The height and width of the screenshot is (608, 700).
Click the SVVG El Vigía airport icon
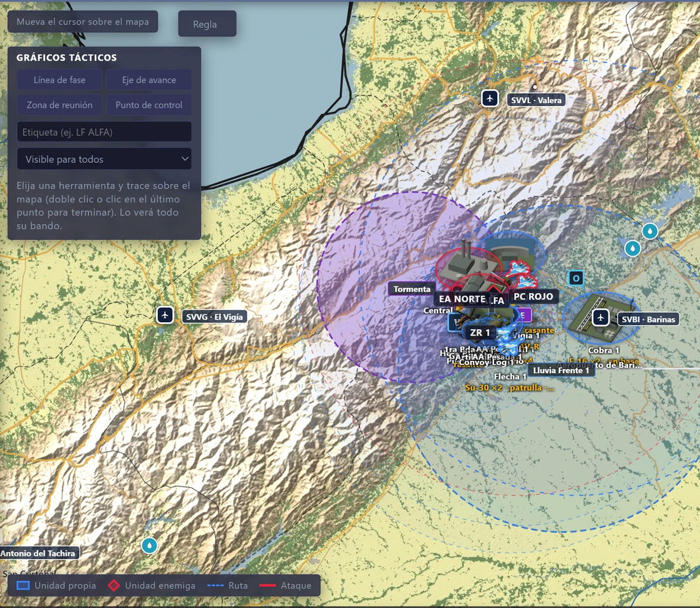pyautogui.click(x=165, y=315)
